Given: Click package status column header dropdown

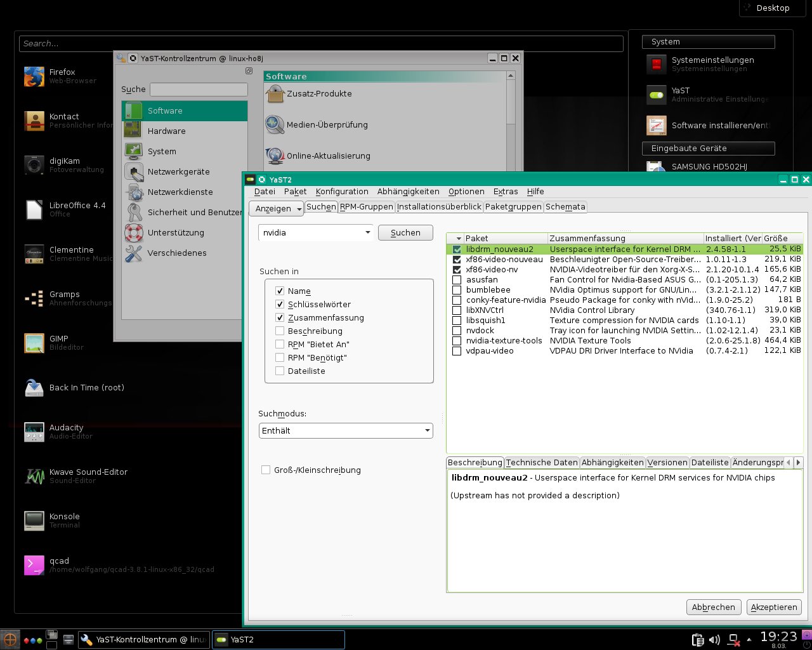Looking at the screenshot, I should pyautogui.click(x=455, y=238).
